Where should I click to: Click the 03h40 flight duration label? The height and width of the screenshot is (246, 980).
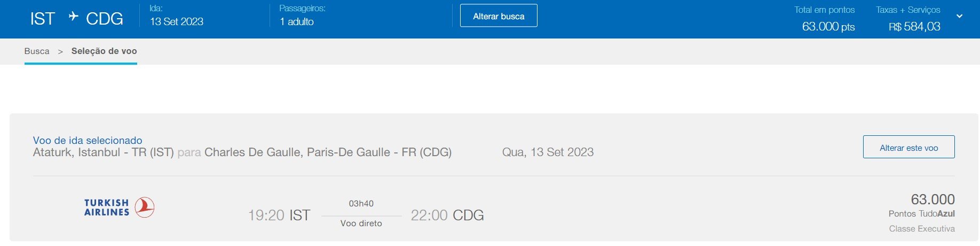click(361, 203)
